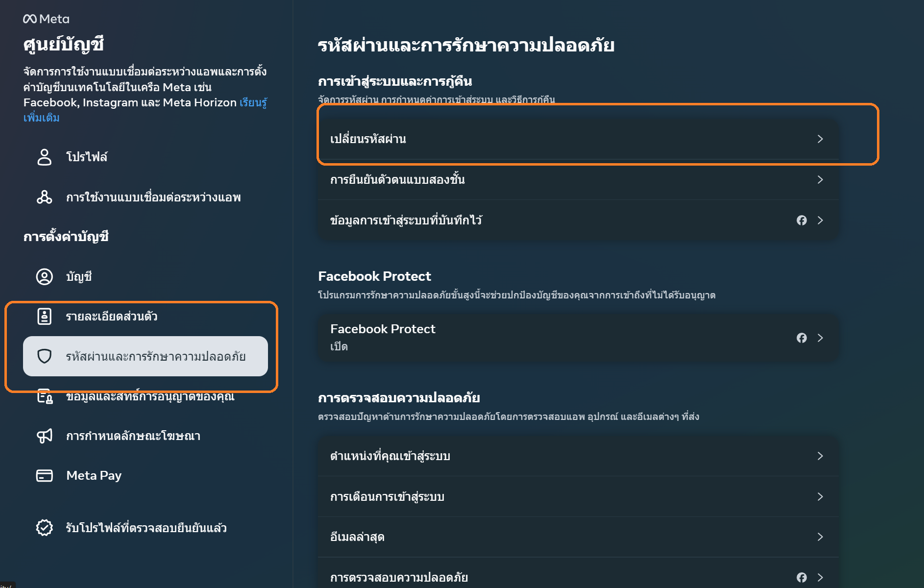Open Meta Pay in sidebar

(x=146, y=476)
